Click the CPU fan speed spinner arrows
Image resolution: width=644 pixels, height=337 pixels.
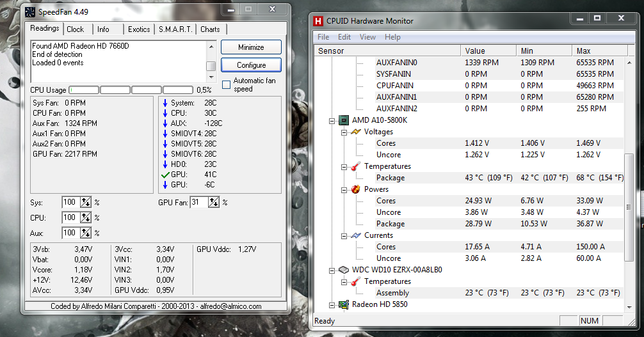tap(85, 217)
